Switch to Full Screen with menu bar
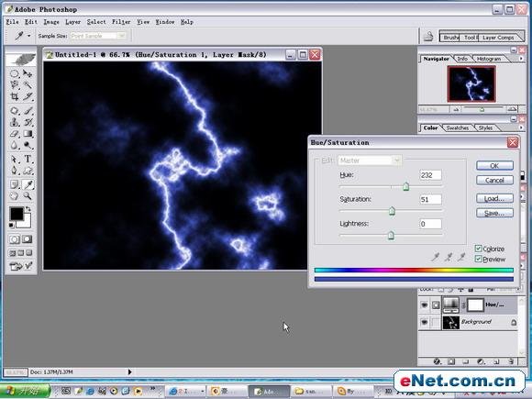Image resolution: width=532 pixels, height=399 pixels. 21,253
